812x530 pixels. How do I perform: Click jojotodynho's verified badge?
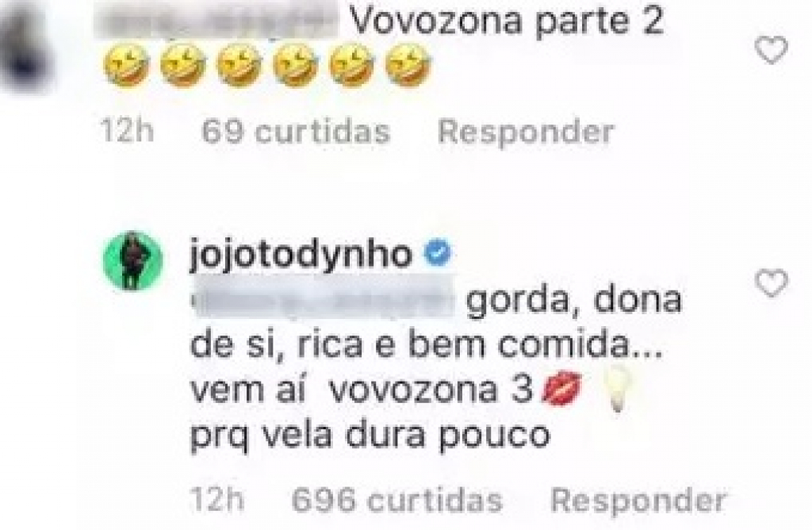coord(438,253)
